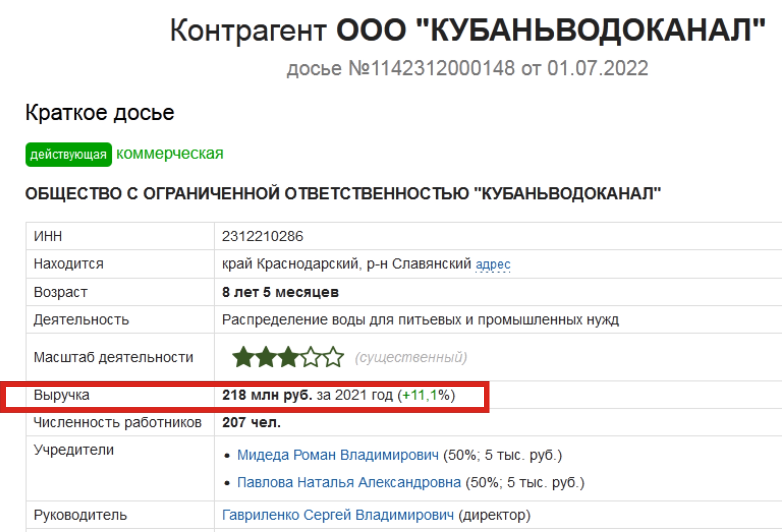Open director Гавриленко Сергей Владимирович link

tap(338, 515)
